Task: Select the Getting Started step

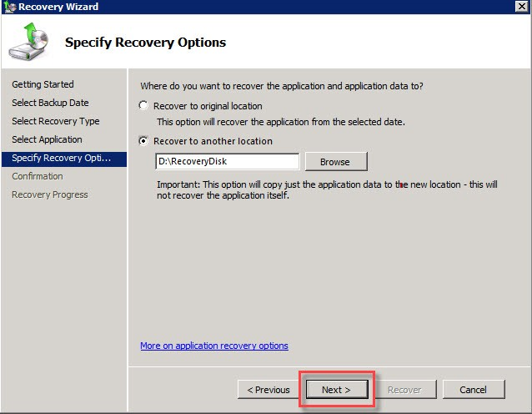Action: click(43, 84)
